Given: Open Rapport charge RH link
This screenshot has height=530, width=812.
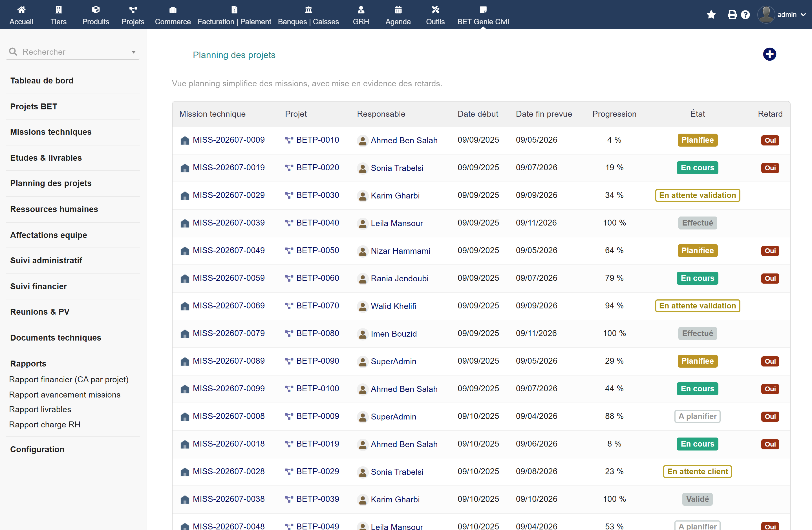Looking at the screenshot, I should point(45,425).
